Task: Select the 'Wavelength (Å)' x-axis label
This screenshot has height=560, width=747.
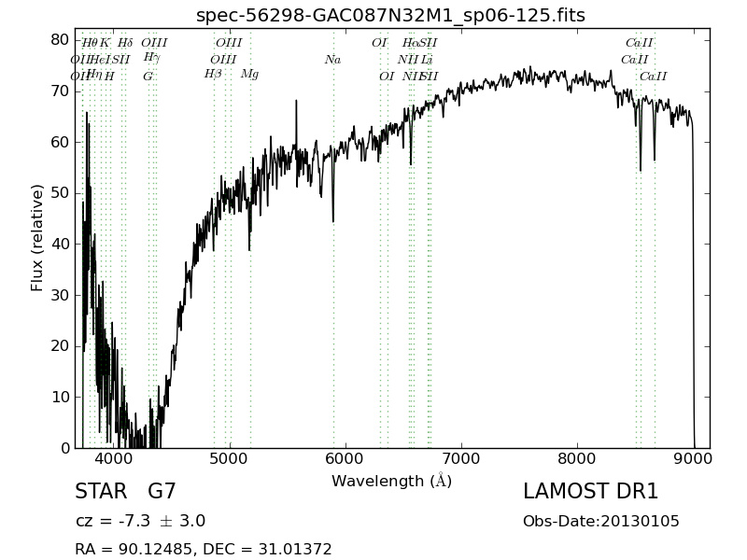Action: (x=391, y=481)
